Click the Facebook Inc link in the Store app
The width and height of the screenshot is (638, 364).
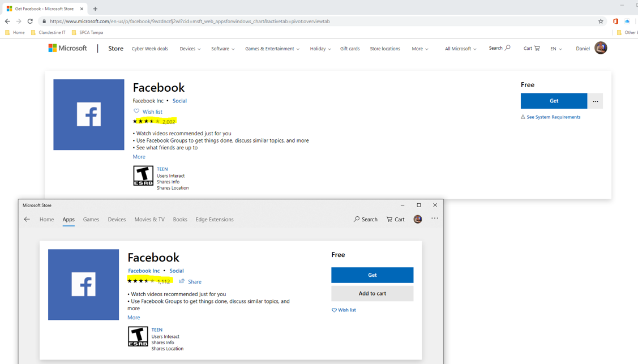(144, 271)
